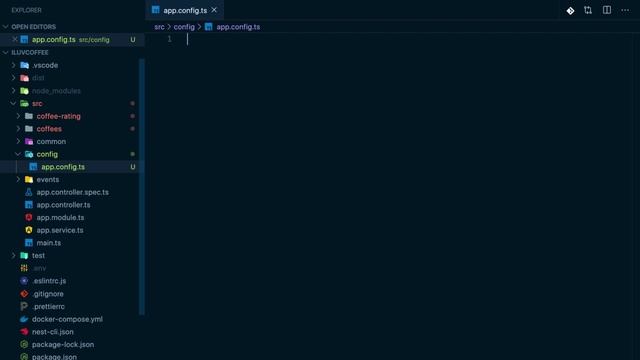Click the package-lock.json file icon
Screen dimensions: 640x360
tap(24, 344)
